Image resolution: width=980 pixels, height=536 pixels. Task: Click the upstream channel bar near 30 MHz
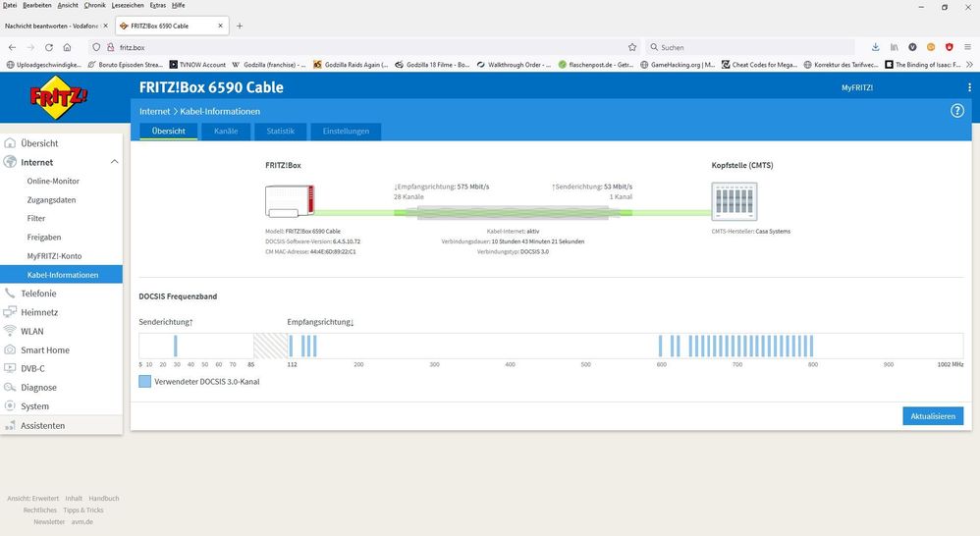176,347
